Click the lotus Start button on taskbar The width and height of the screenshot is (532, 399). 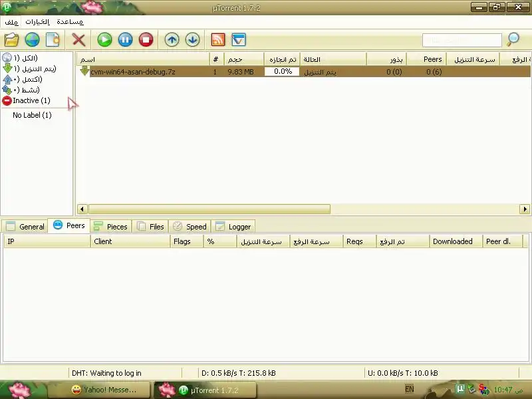point(21,390)
